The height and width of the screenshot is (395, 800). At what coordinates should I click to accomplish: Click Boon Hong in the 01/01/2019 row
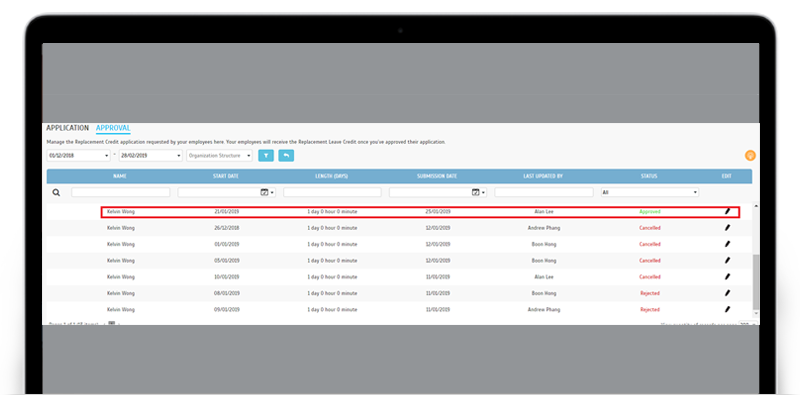pos(544,244)
